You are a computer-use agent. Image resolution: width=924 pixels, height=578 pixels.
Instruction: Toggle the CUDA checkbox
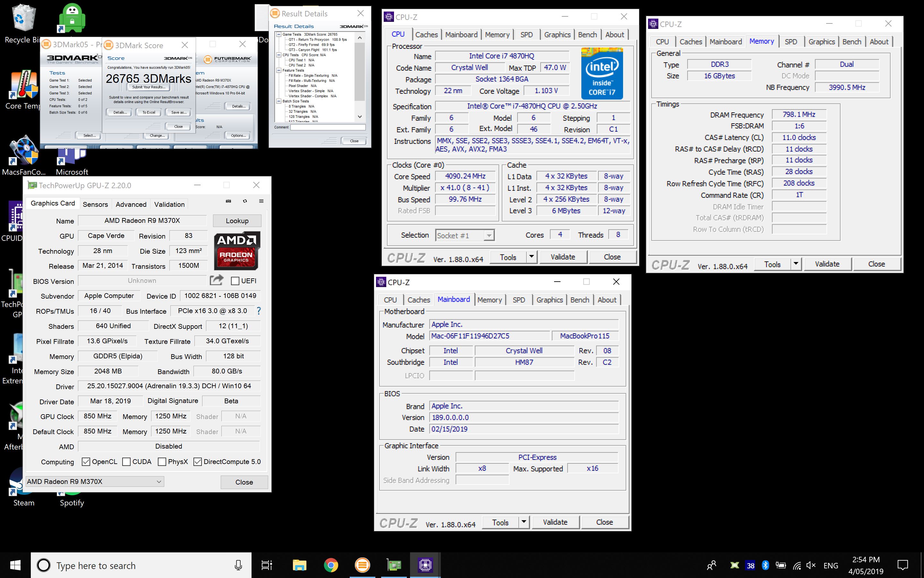pyautogui.click(x=126, y=462)
